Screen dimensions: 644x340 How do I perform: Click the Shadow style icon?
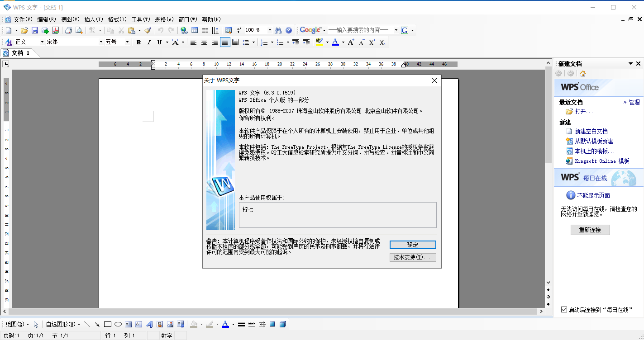click(x=272, y=324)
